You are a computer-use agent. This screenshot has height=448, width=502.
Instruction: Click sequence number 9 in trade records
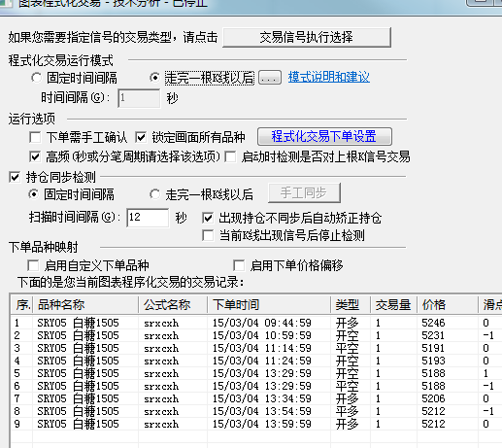point(17,424)
